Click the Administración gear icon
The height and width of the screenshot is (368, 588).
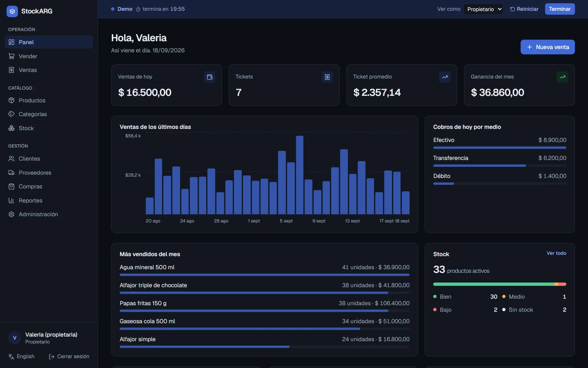(x=11, y=214)
